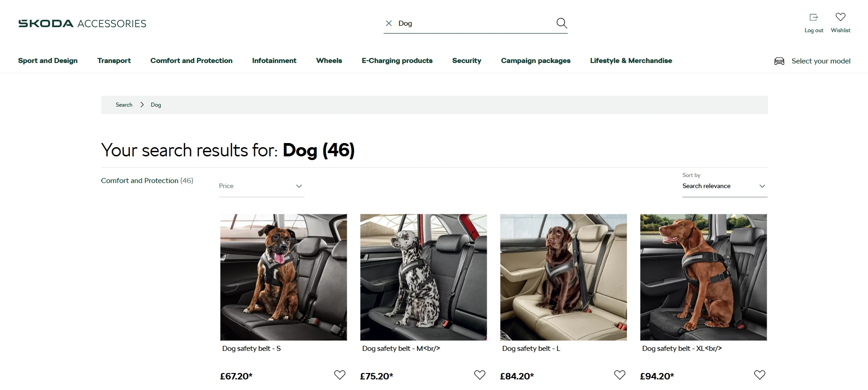This screenshot has width=868, height=390.
Task: Open the Wishlist heart icon in header
Action: point(840,17)
